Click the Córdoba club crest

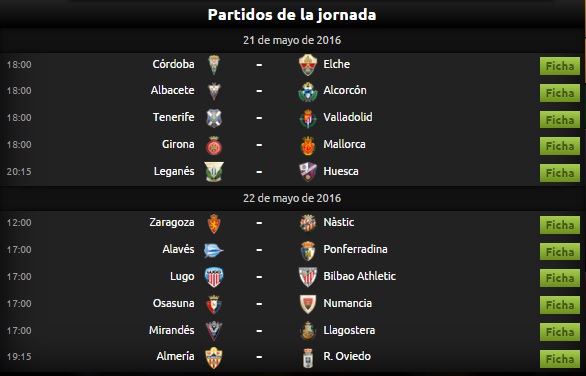click(x=214, y=65)
